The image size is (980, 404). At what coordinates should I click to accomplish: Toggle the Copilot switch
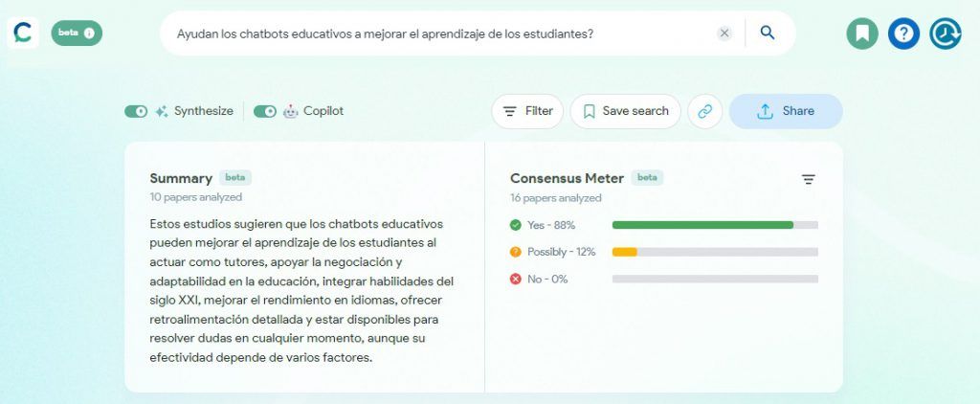coord(265,111)
